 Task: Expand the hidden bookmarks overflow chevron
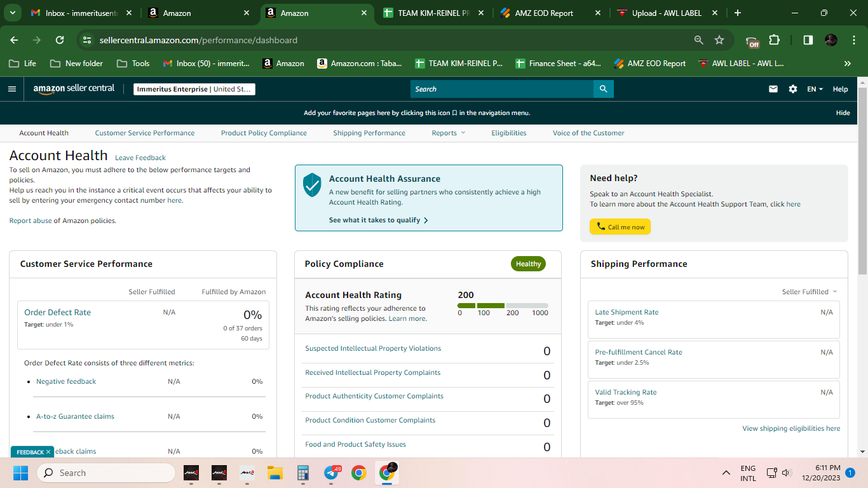click(847, 64)
